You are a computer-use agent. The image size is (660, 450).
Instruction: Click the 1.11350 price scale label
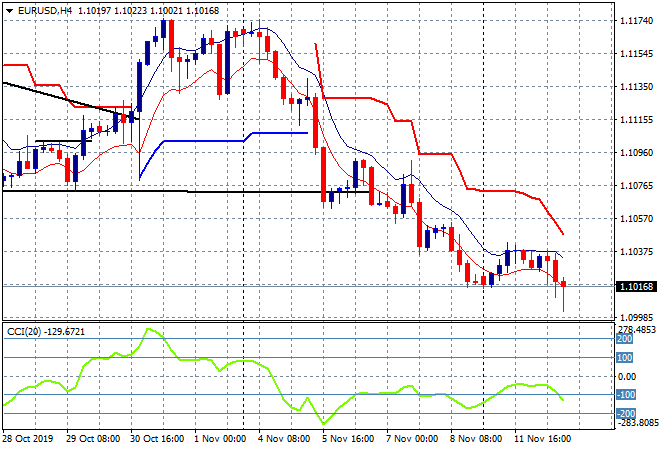coord(637,87)
